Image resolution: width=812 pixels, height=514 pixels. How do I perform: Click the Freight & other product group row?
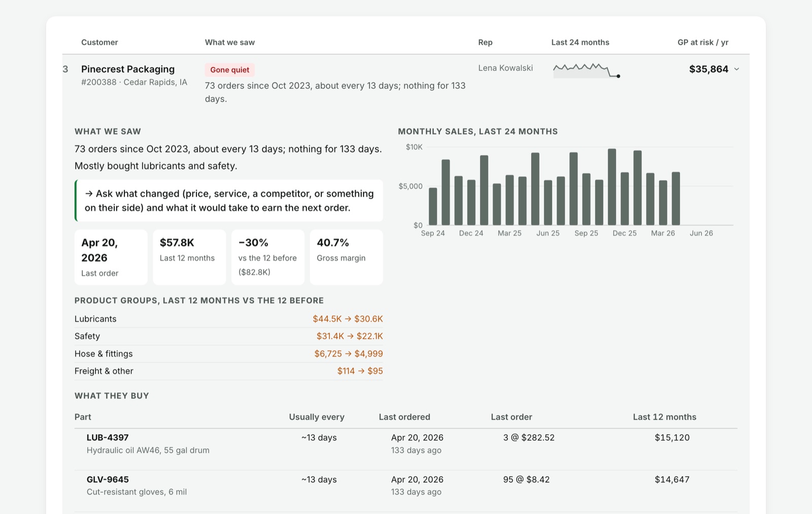point(229,371)
